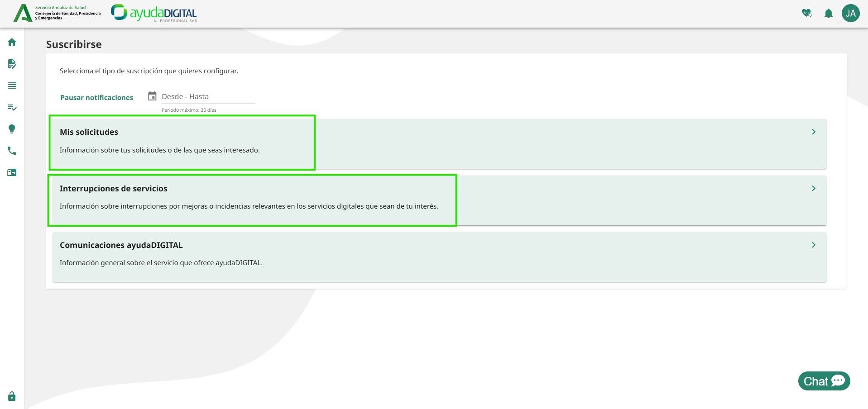Open the list lines sidebar icon
The height and width of the screenshot is (409, 868).
click(x=12, y=86)
